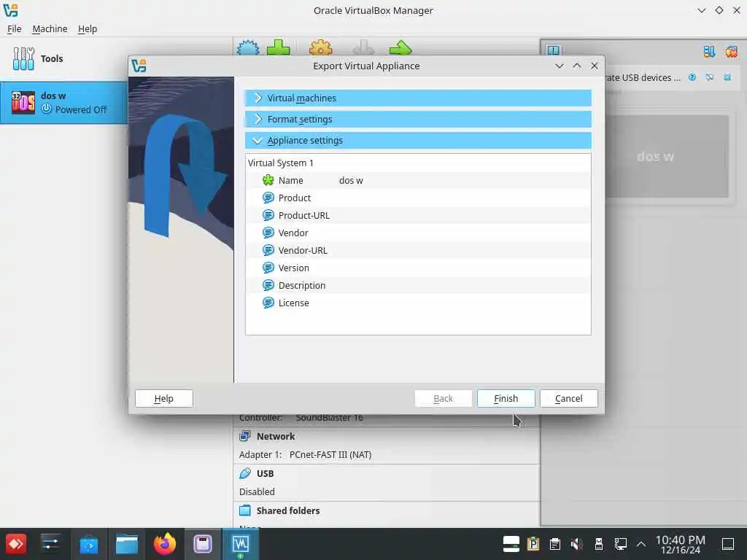Open the Machine menu

coord(50,28)
